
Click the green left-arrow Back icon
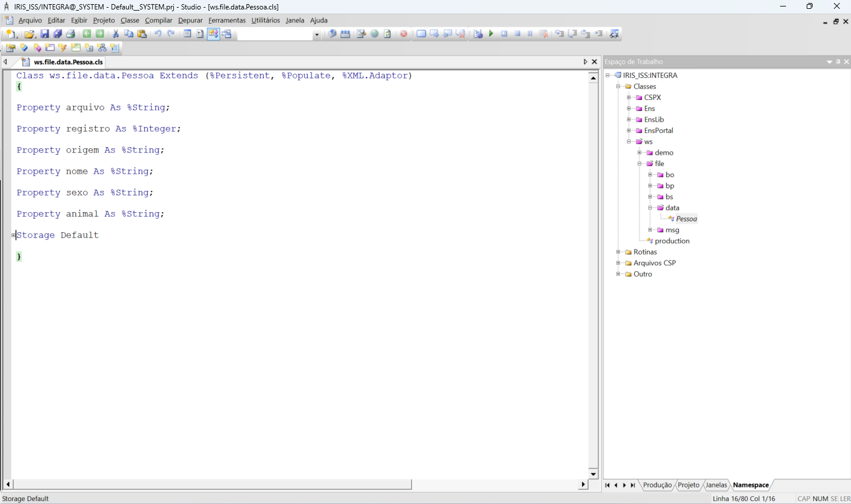click(87, 34)
